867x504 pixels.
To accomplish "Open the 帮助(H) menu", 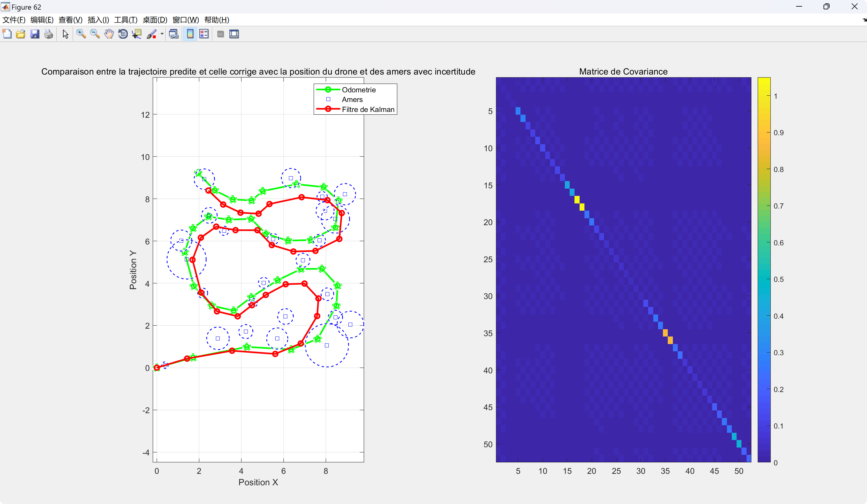I will (217, 20).
